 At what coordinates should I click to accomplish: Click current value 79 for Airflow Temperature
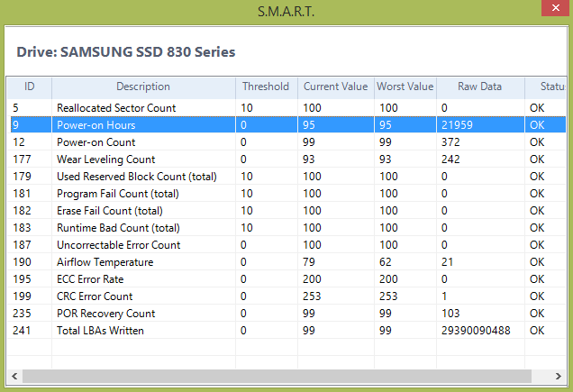point(309,262)
